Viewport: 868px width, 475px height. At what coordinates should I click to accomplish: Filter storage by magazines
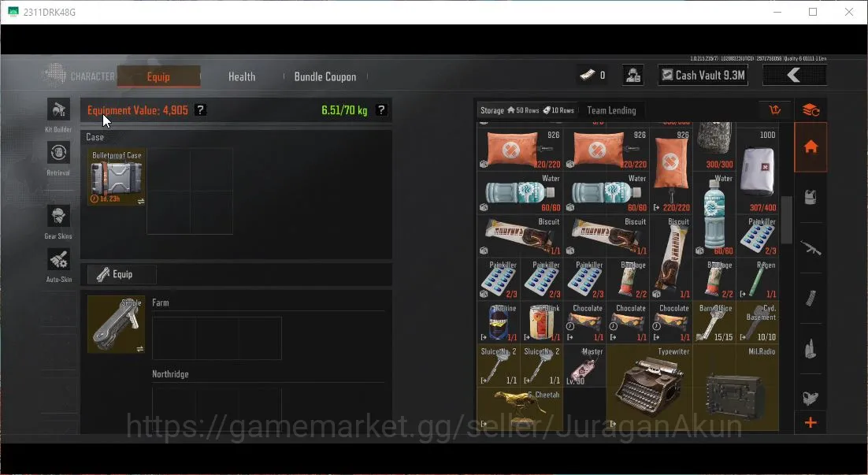point(811,298)
